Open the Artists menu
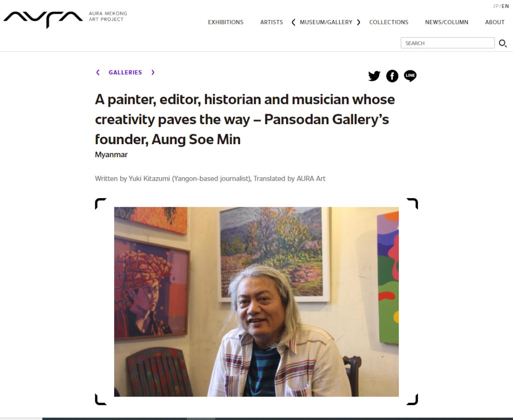 (x=272, y=22)
